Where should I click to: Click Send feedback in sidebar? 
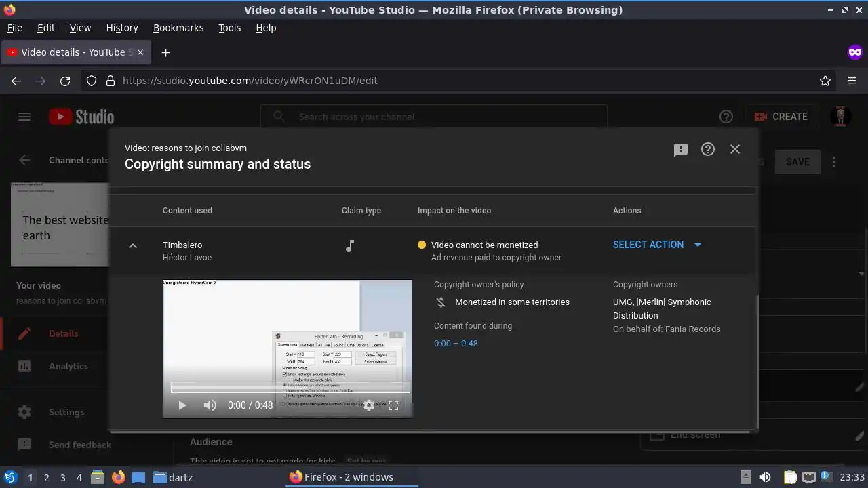coord(54,445)
